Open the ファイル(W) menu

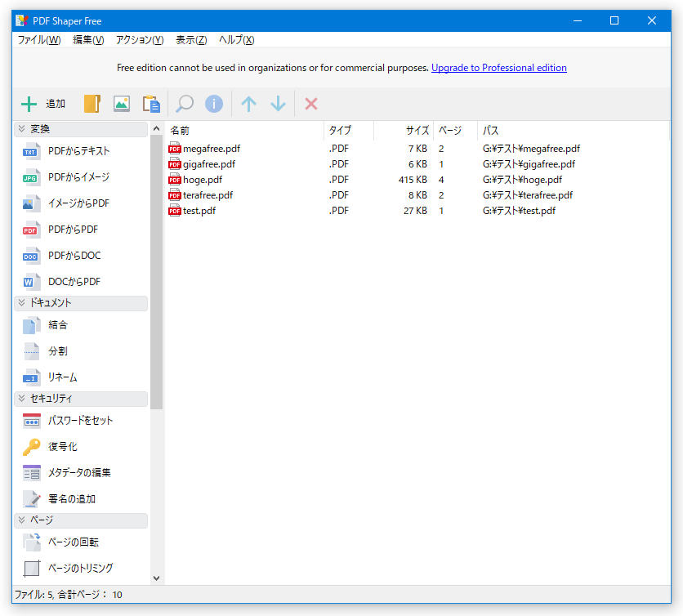click(x=39, y=40)
